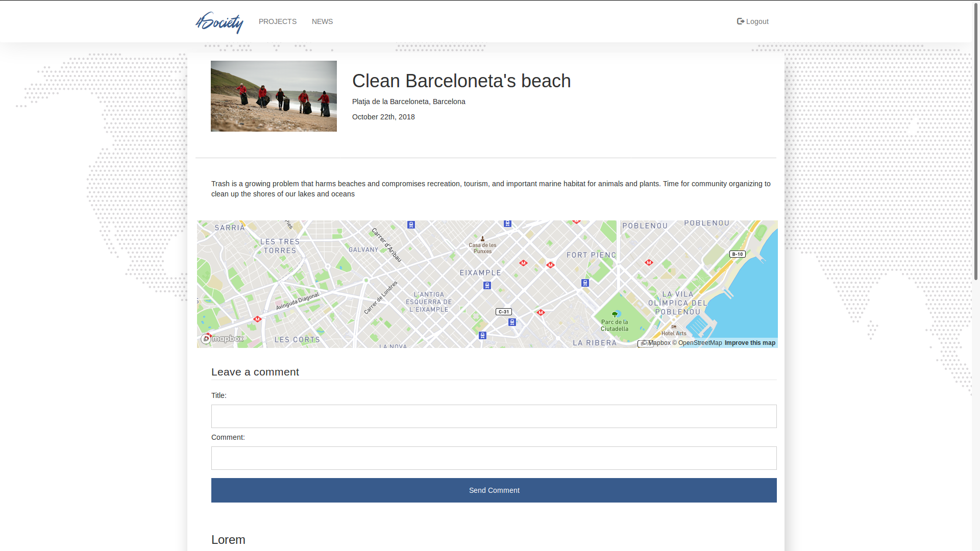Click the Parc de la Ciutadella tree icon
This screenshot has width=980, height=551.
coord(615,314)
